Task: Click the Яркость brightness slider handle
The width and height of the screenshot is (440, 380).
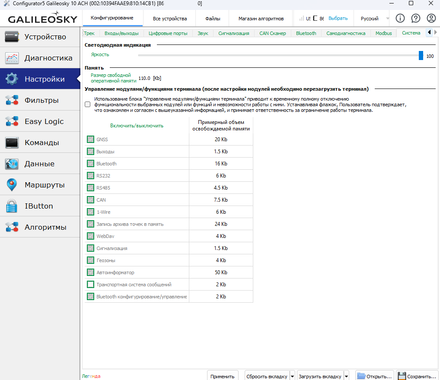Action: pyautogui.click(x=421, y=56)
